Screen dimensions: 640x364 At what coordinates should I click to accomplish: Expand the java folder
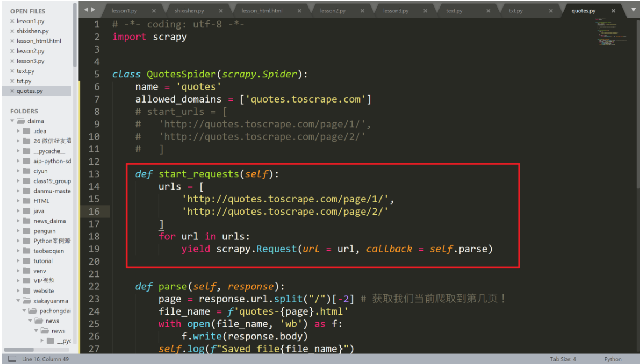pyautogui.click(x=18, y=211)
